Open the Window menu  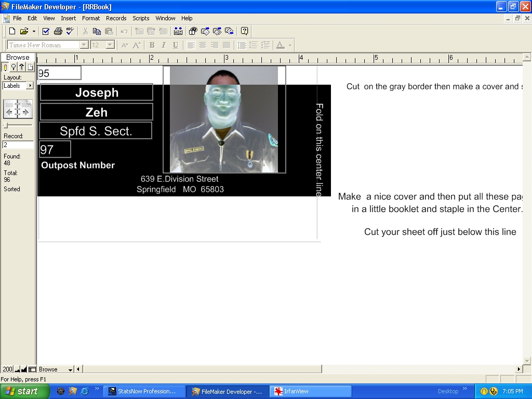pos(165,18)
